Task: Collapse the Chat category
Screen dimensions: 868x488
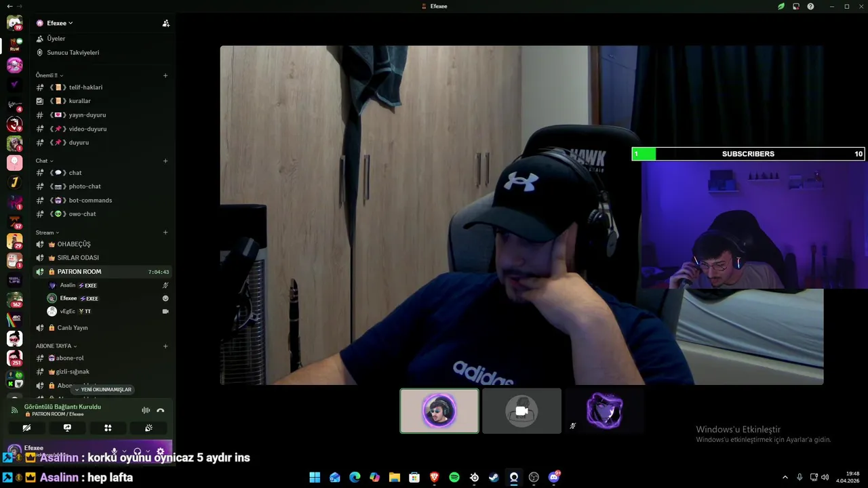Action: (x=44, y=161)
